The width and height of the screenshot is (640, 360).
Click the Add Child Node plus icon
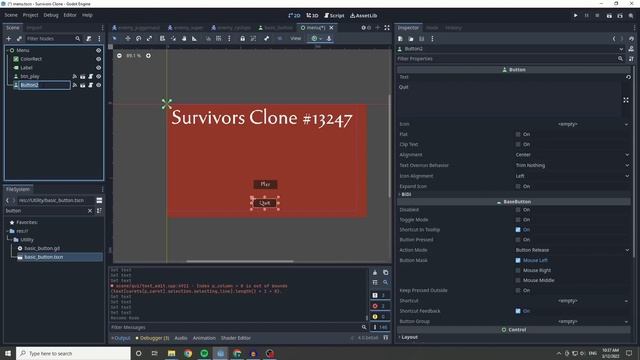tap(9, 38)
